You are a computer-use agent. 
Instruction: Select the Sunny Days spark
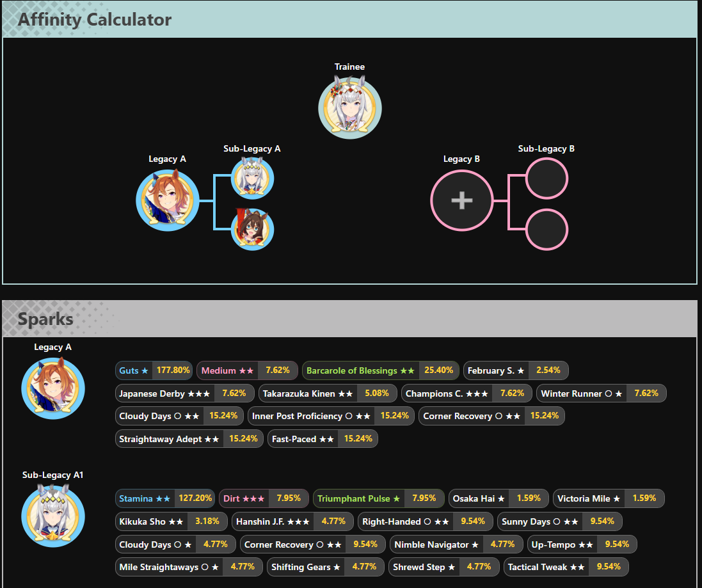coord(560,521)
